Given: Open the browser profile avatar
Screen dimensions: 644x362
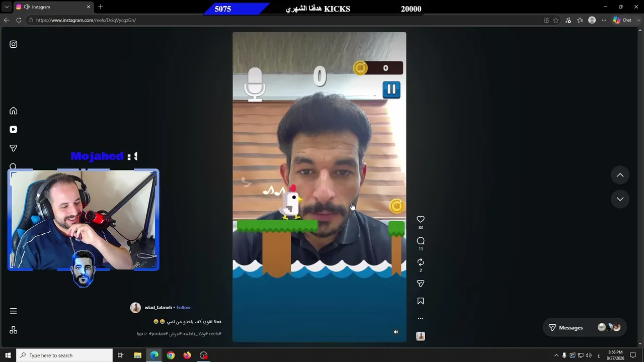Looking at the screenshot, I should [x=592, y=20].
